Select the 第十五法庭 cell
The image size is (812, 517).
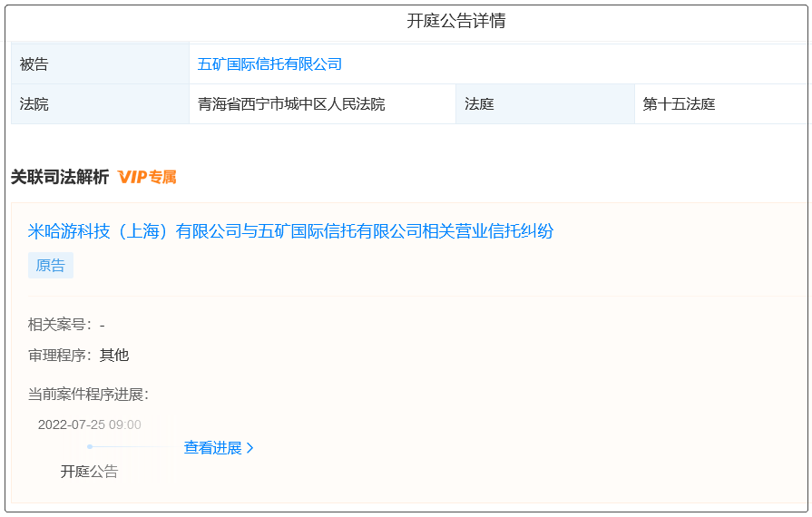pyautogui.click(x=720, y=104)
